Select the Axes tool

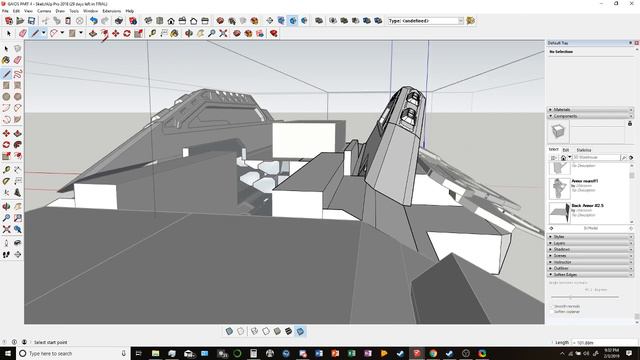[6, 192]
